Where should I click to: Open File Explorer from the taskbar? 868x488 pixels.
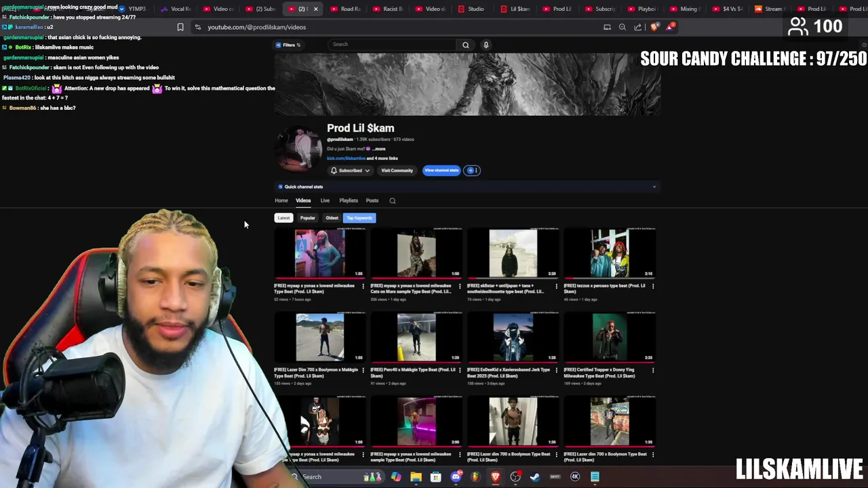tap(416, 477)
